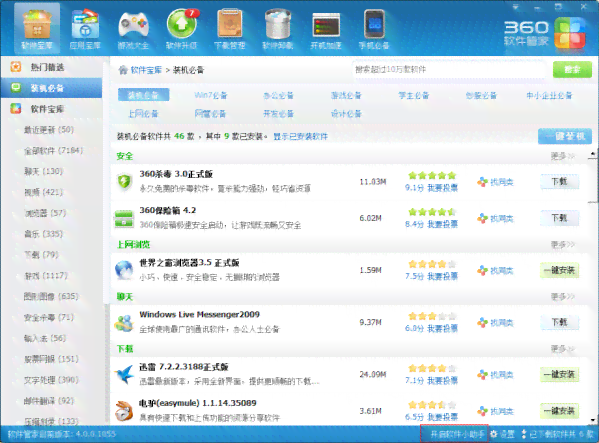Click 找同类 icon in 世界之窗浏览器 row
The width and height of the screenshot is (599, 443).
[x=482, y=271]
